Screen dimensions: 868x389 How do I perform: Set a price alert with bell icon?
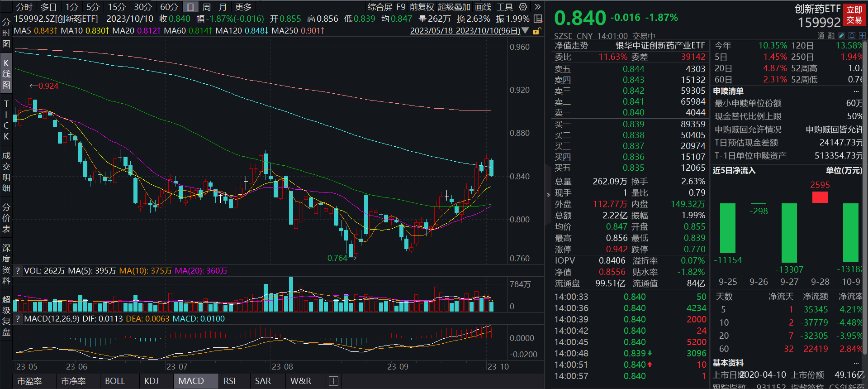[x=852, y=35]
